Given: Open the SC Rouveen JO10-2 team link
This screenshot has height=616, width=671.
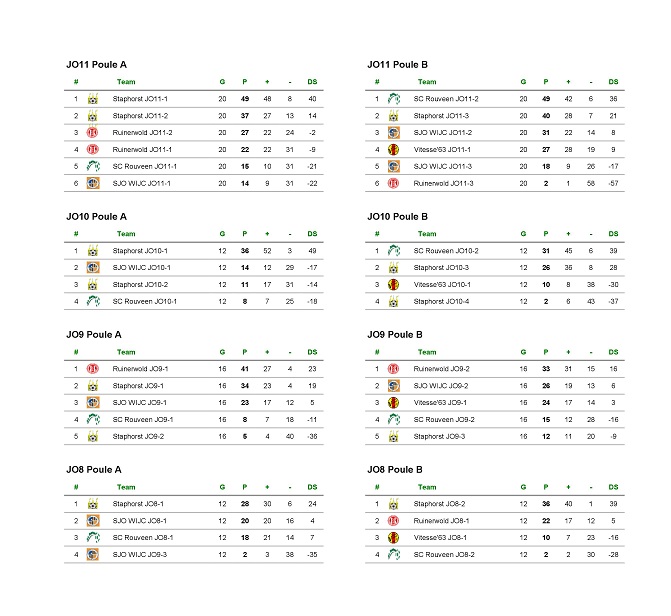Looking at the screenshot, I should [446, 251].
